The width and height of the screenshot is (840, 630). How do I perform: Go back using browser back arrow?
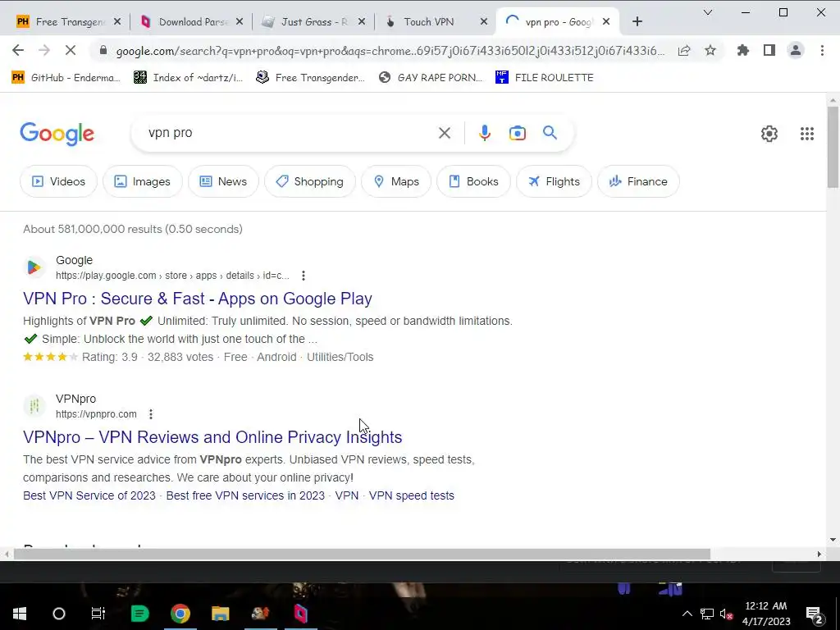click(18, 50)
